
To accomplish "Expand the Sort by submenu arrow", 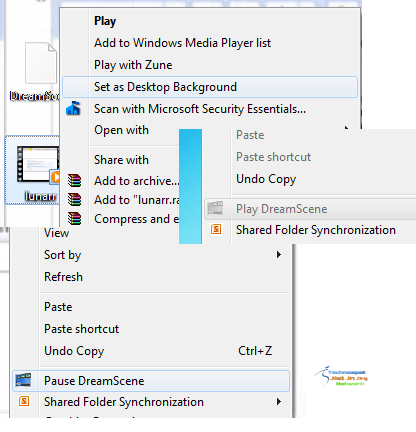I will pos(279,255).
